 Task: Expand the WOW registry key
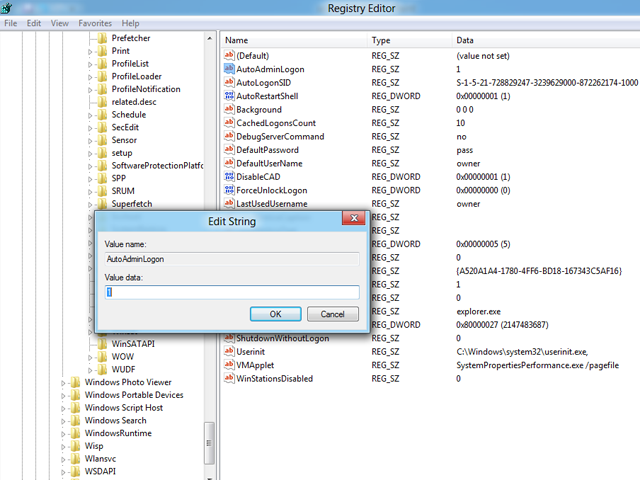point(90,356)
